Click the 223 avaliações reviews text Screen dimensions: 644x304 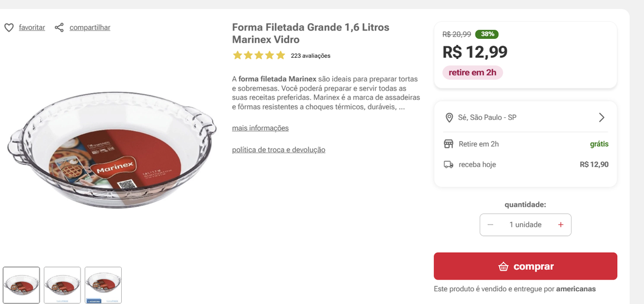(310, 56)
